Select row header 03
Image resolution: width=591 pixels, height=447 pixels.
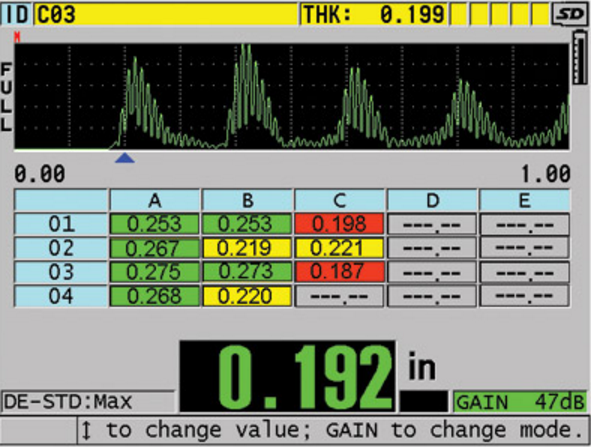(x=61, y=272)
